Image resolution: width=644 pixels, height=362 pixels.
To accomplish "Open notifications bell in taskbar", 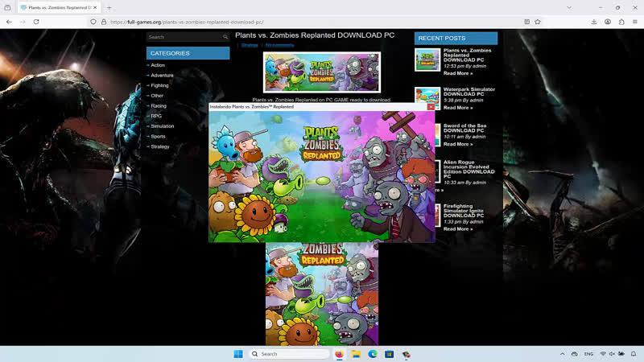I will tap(634, 354).
